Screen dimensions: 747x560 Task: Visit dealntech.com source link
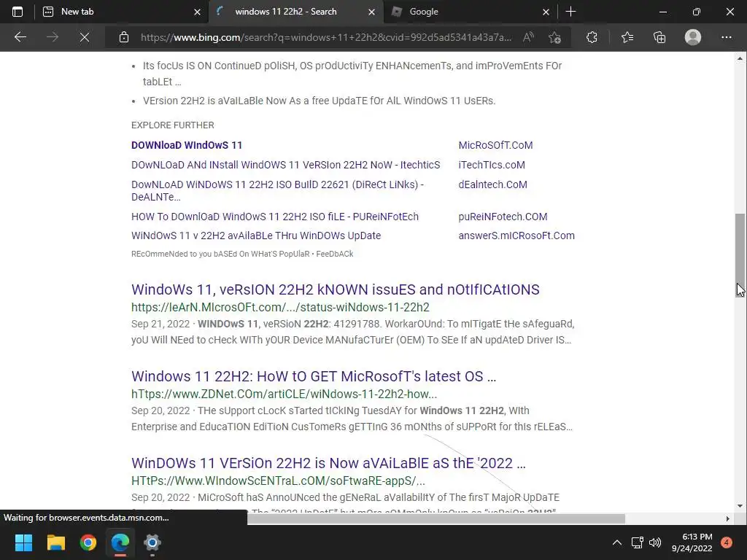click(x=492, y=184)
